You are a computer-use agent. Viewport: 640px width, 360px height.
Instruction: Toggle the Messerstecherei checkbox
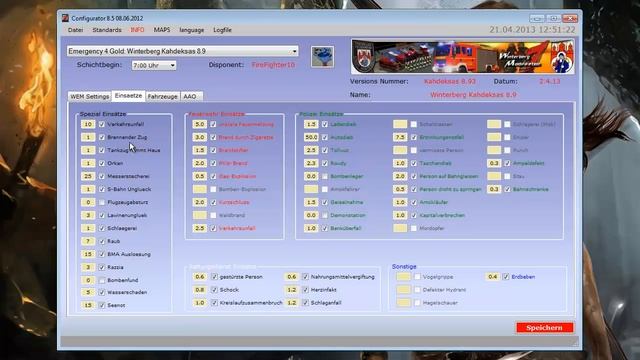(102, 176)
